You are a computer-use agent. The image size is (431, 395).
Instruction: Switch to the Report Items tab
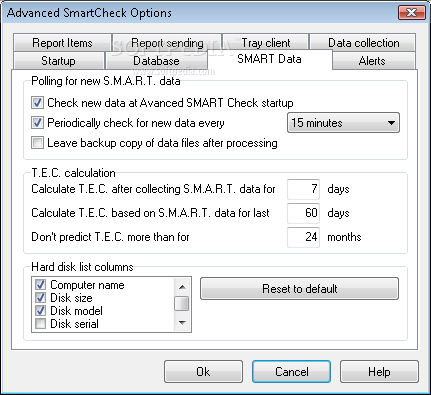[x=62, y=43]
